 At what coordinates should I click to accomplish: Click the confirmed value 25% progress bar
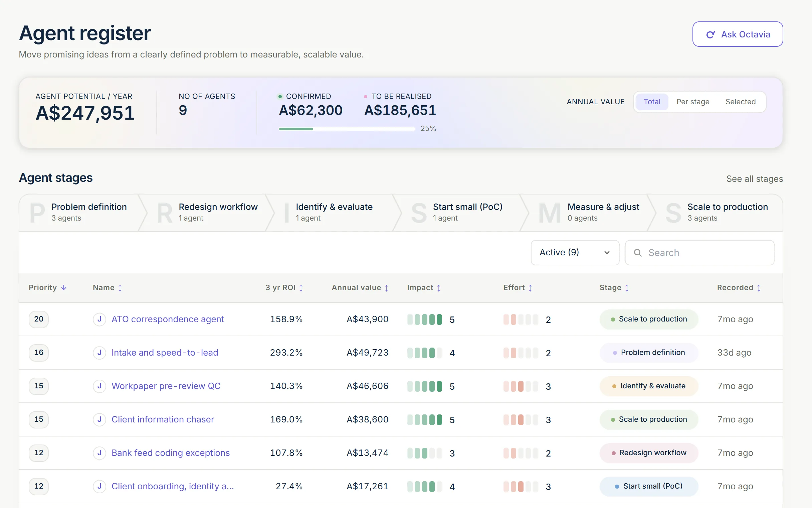(347, 129)
